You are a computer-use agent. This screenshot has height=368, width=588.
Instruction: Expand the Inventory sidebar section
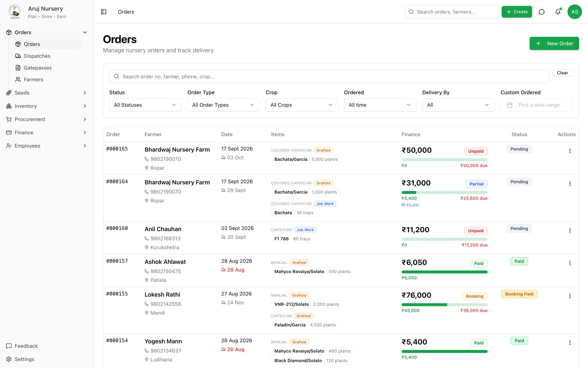(x=85, y=106)
